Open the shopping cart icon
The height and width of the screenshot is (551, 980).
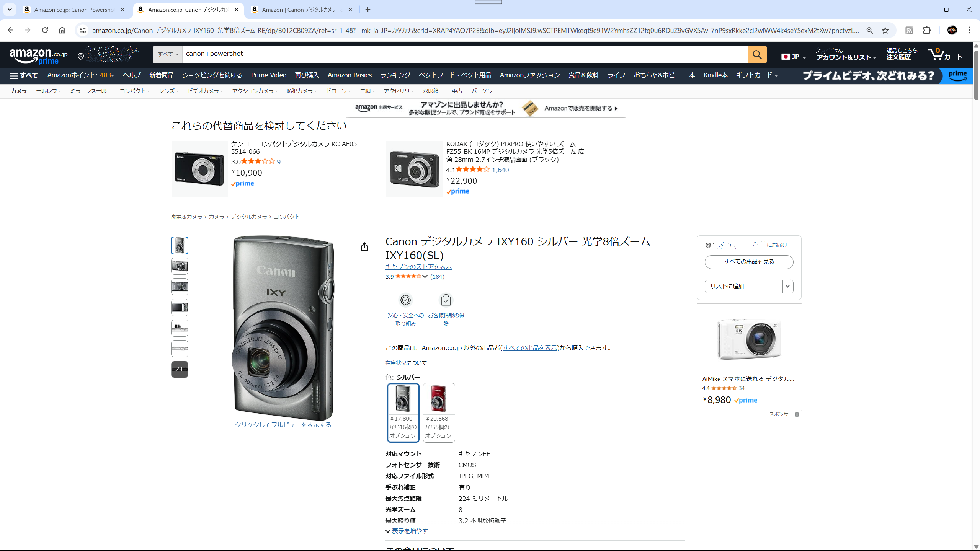(936, 54)
